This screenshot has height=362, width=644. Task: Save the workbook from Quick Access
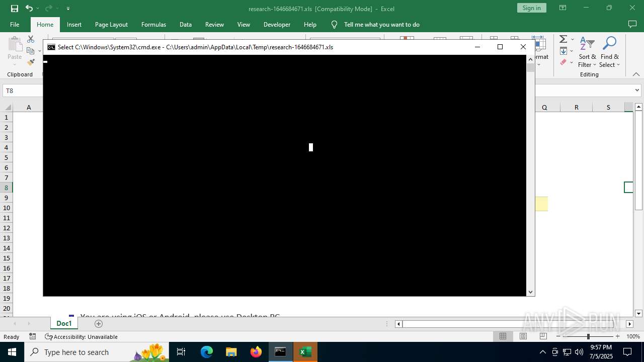15,8
